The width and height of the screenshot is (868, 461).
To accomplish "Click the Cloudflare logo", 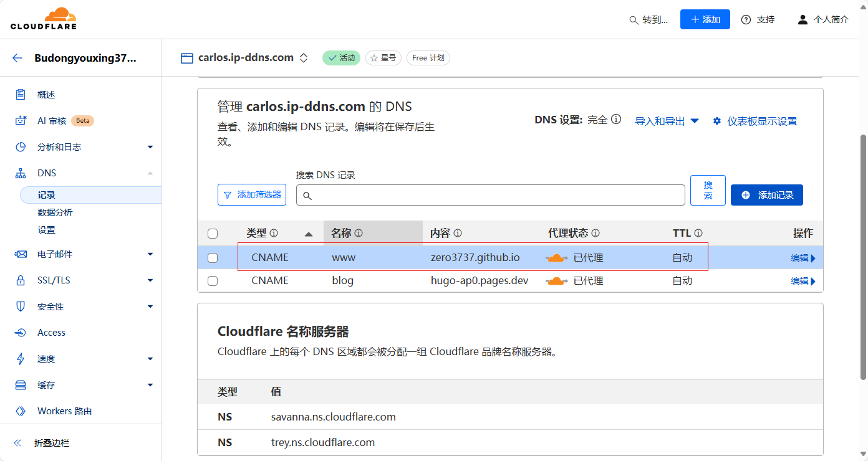I will click(x=44, y=19).
